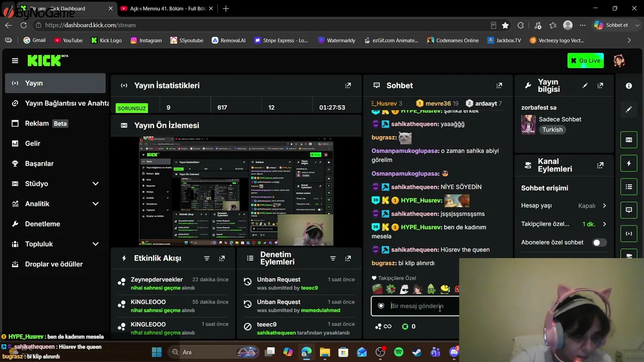Open a new browser tab
The image size is (644, 362).
pyautogui.click(x=226, y=9)
